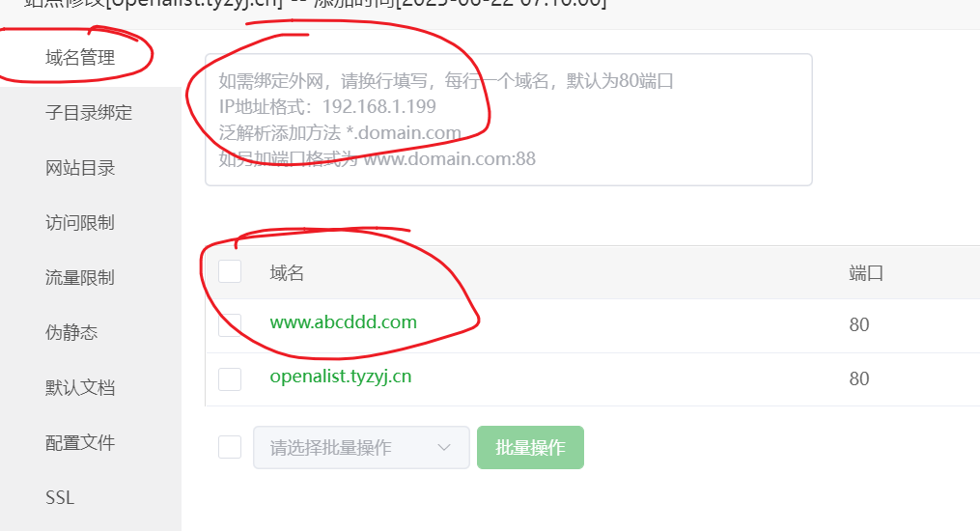The image size is (980, 531).
Task: Switch to the SSL tab
Action: tap(60, 497)
